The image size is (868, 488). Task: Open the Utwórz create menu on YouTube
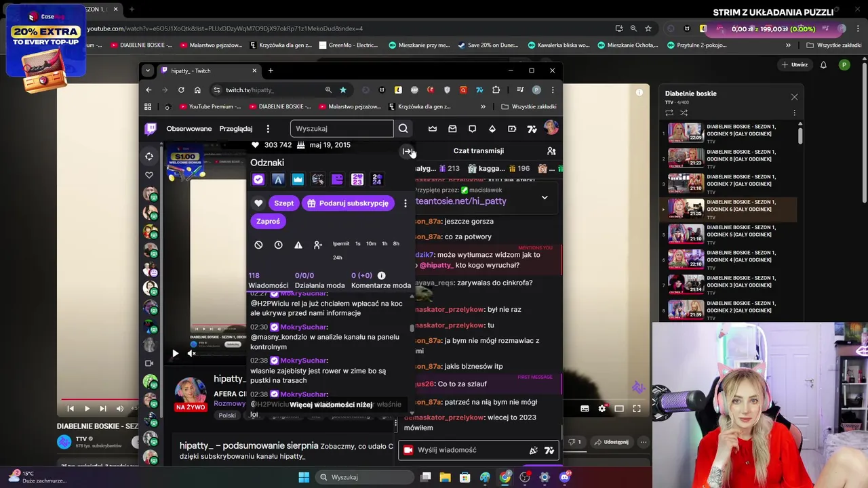(795, 65)
